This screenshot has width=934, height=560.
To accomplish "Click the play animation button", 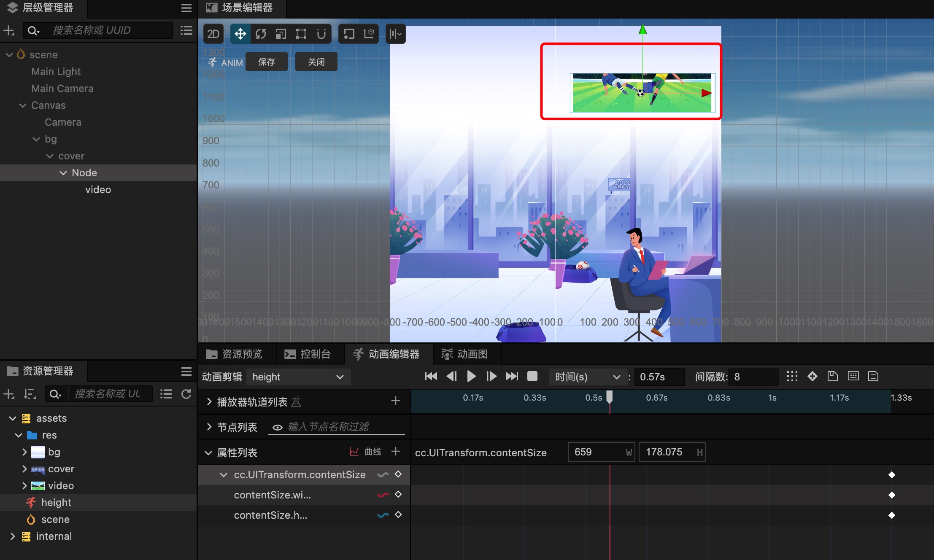I will pyautogui.click(x=471, y=376).
